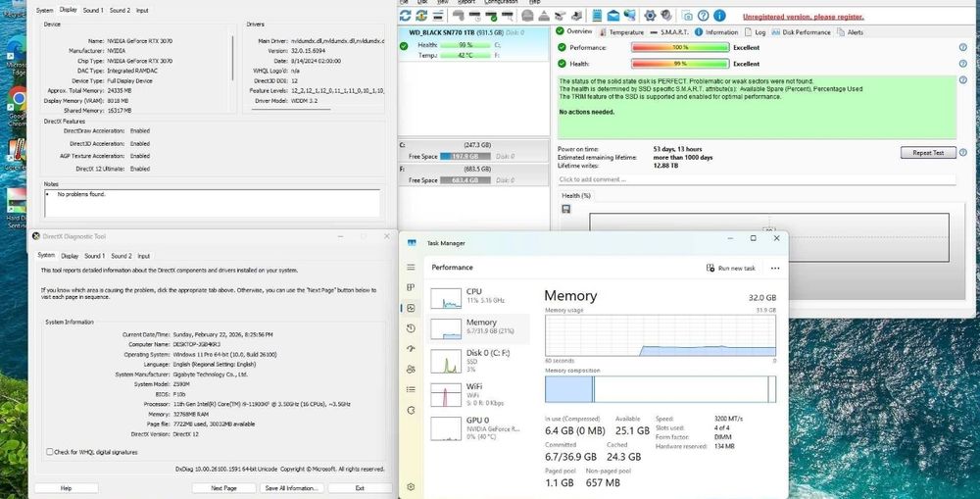Click the envelope email icon in Hard Disk Sentinel toolbar
The image size is (980, 499).
pos(613,16)
